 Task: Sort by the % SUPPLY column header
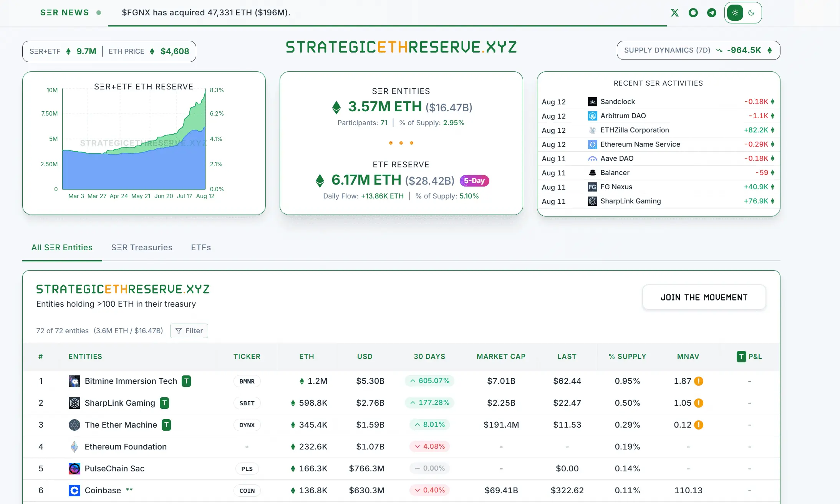(x=627, y=357)
